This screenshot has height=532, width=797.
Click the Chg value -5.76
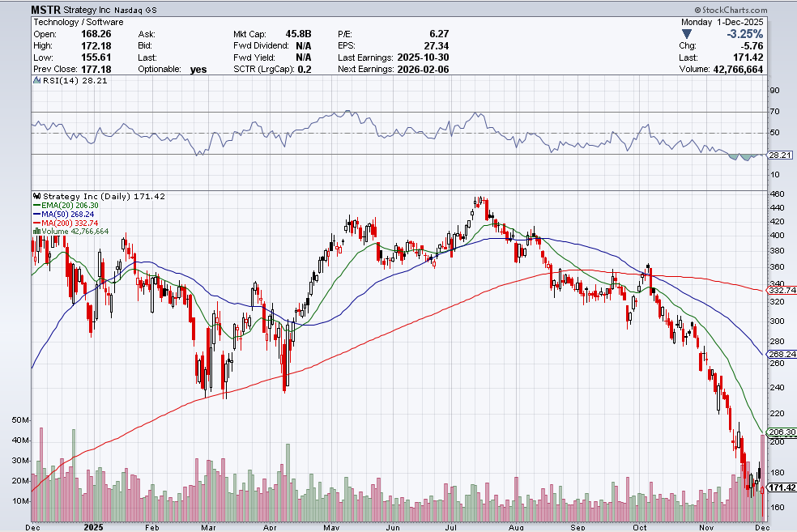point(750,45)
